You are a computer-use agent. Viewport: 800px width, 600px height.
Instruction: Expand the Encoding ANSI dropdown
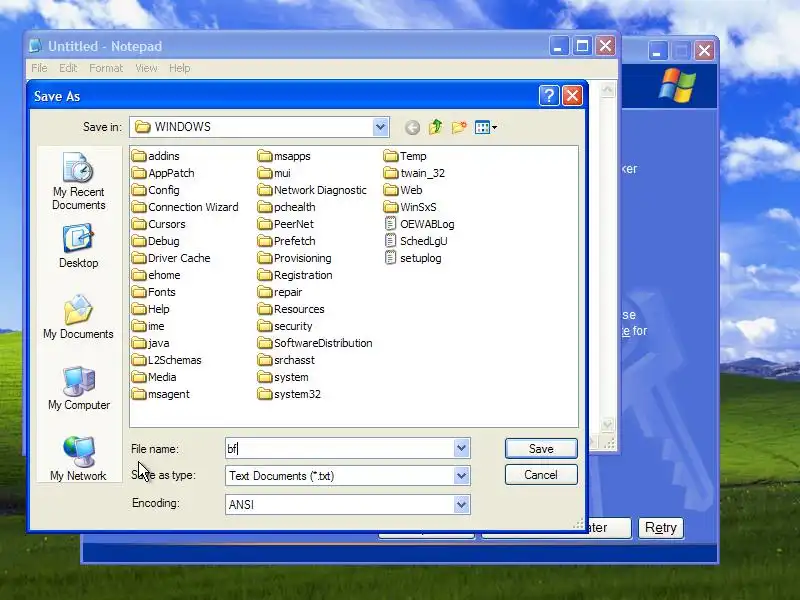(461, 505)
